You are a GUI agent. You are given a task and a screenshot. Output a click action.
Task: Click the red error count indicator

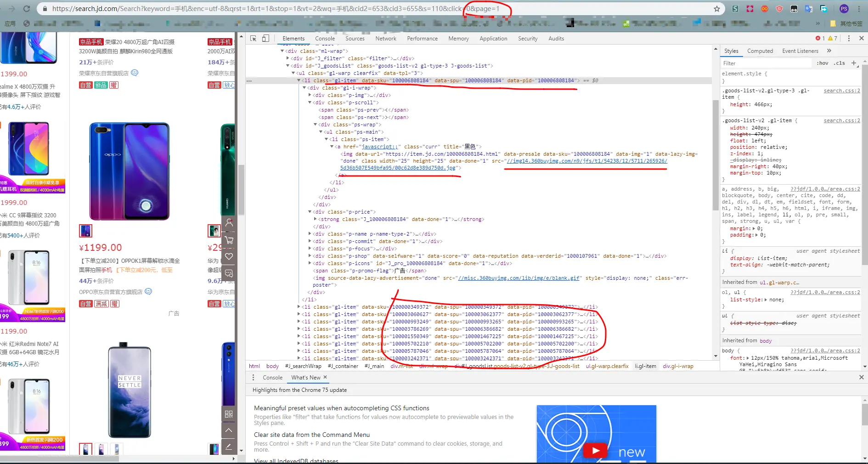[820, 39]
